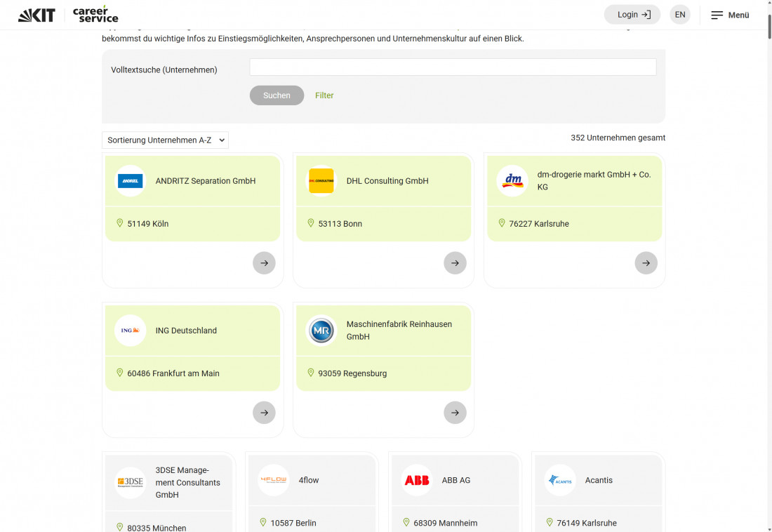Viewport: 772px width, 532px height.
Task: Open Maschinenfabrik Reinhausen arrow button
Action: tap(455, 413)
